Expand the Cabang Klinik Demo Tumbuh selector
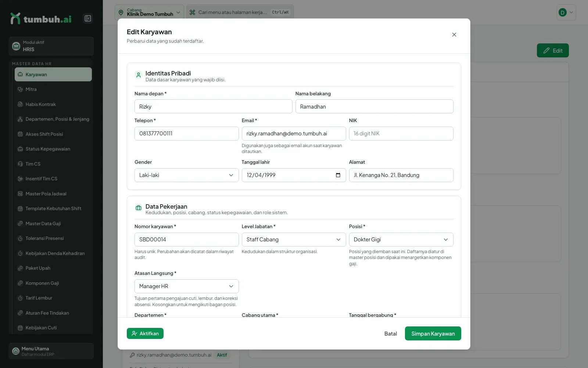 click(149, 12)
